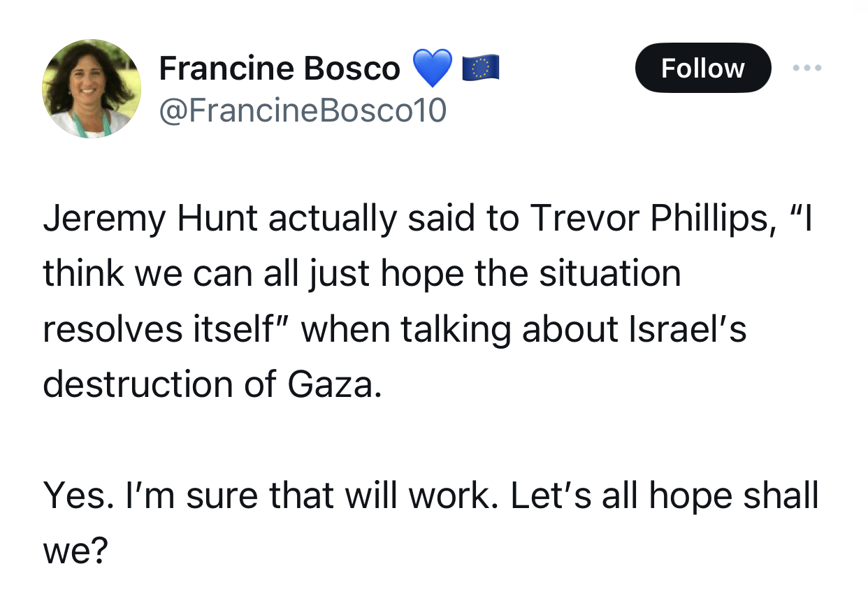This screenshot has height=608, width=868.
Task: Click the Follow button
Action: [x=702, y=68]
